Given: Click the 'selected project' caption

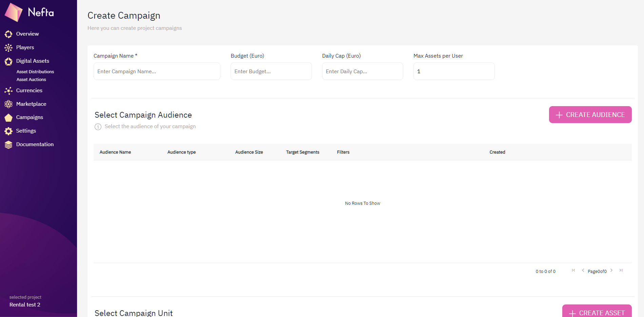Looking at the screenshot, I should pyautogui.click(x=25, y=297).
